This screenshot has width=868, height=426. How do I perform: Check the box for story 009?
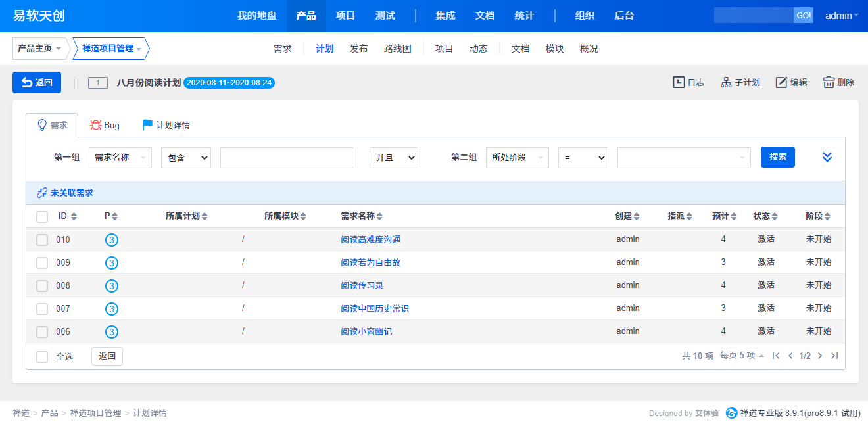pyautogui.click(x=42, y=263)
